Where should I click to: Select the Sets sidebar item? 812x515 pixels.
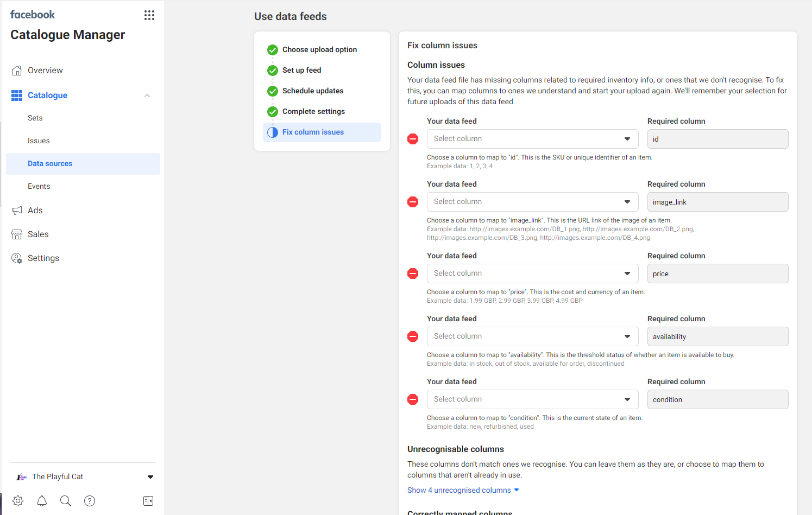pos(35,118)
